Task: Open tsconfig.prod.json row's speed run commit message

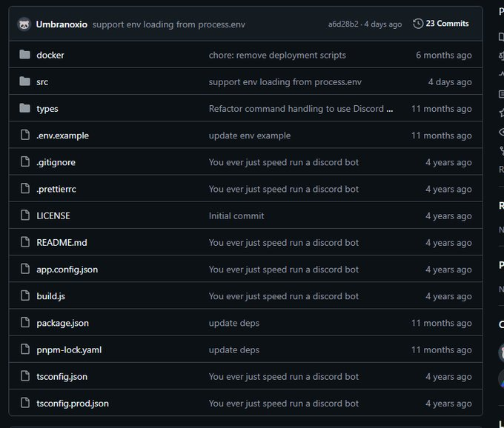Action: point(283,404)
